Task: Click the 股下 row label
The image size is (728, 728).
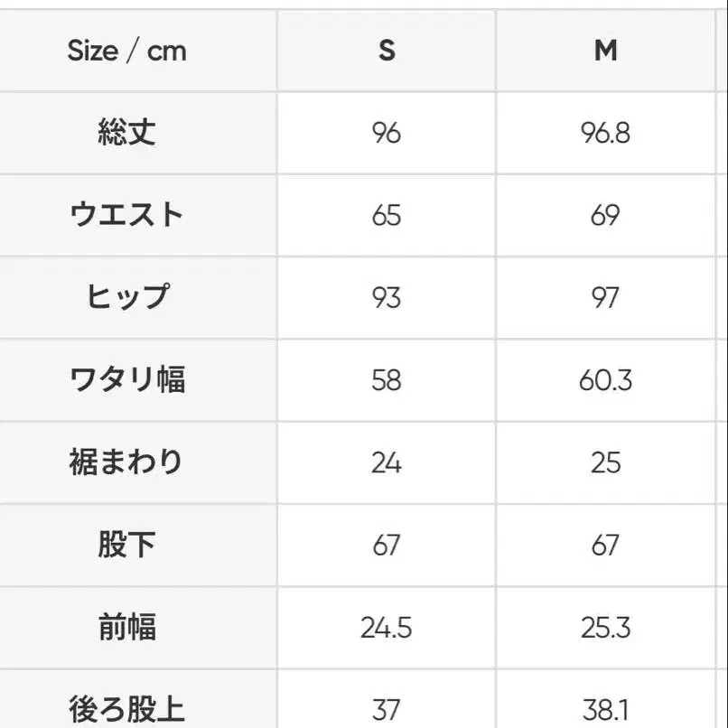Action: pos(126,545)
